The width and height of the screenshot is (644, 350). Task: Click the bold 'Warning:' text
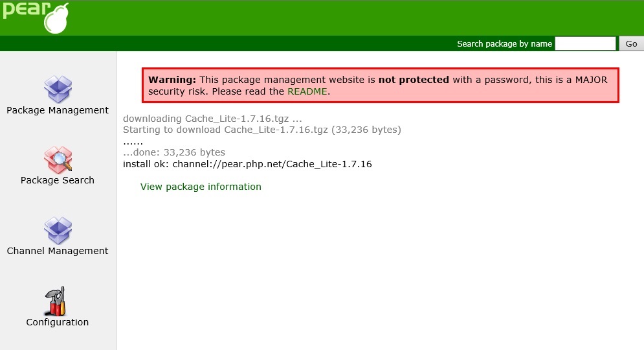pos(172,80)
